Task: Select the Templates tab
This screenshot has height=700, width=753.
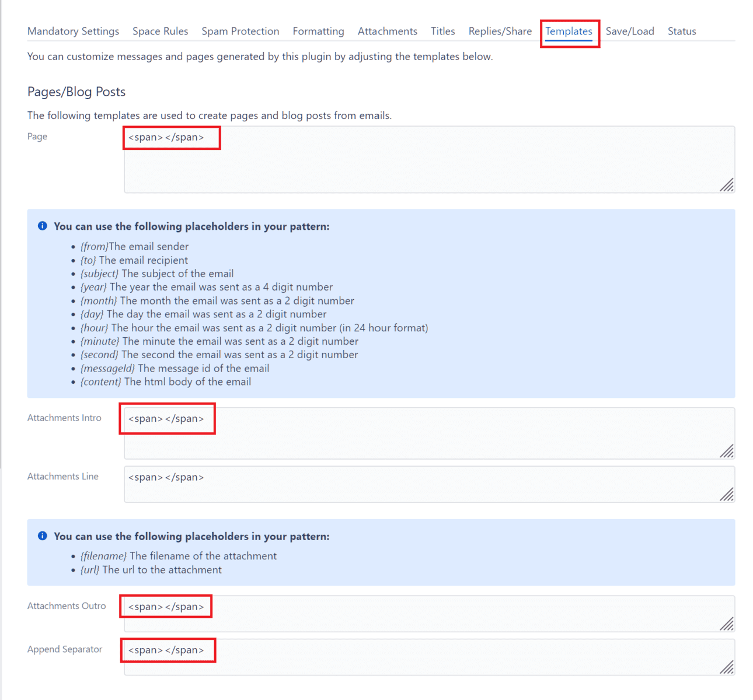Action: 569,32
